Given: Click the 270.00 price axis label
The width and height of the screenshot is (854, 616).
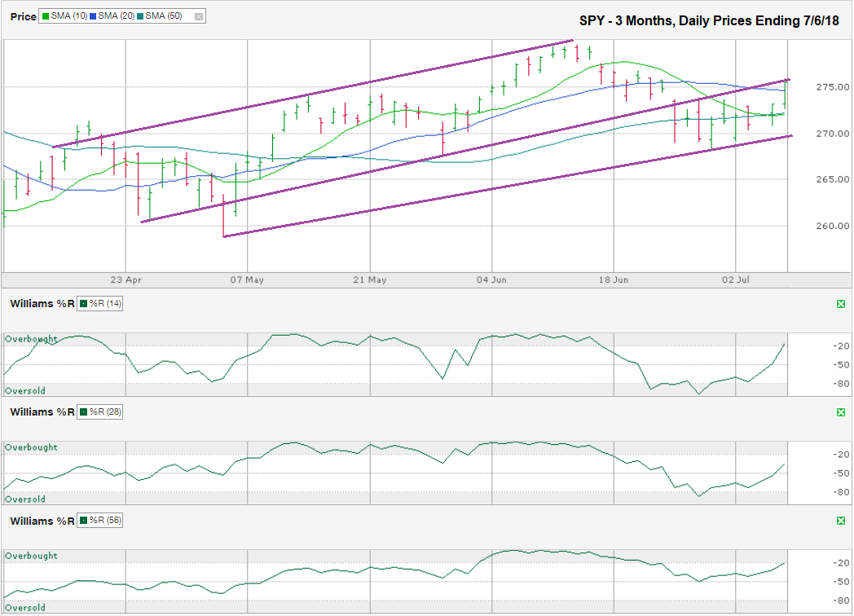Looking at the screenshot, I should [x=832, y=134].
